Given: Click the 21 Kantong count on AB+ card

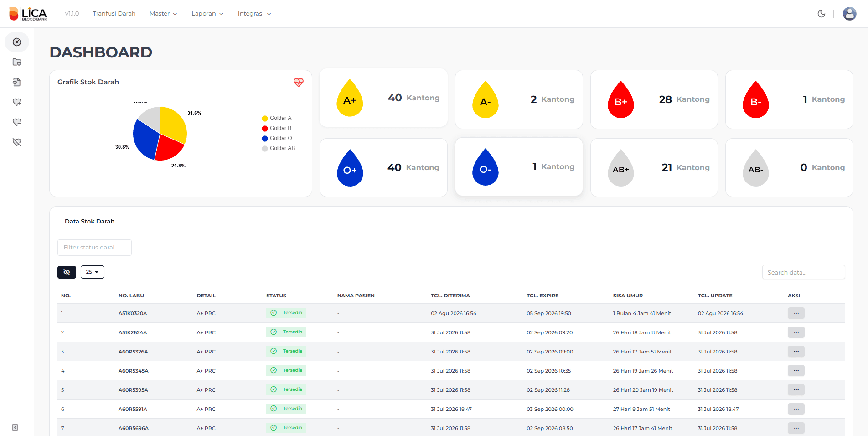Looking at the screenshot, I should tap(686, 167).
